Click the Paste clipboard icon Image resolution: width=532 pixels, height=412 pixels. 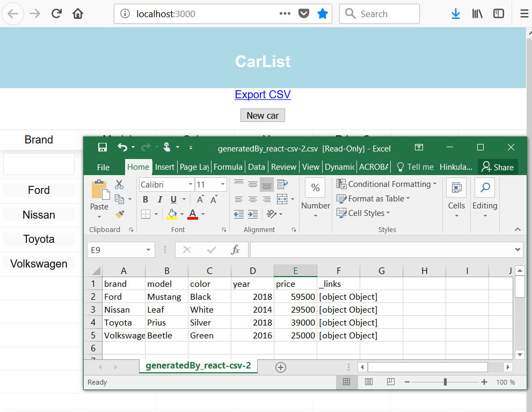click(100, 190)
